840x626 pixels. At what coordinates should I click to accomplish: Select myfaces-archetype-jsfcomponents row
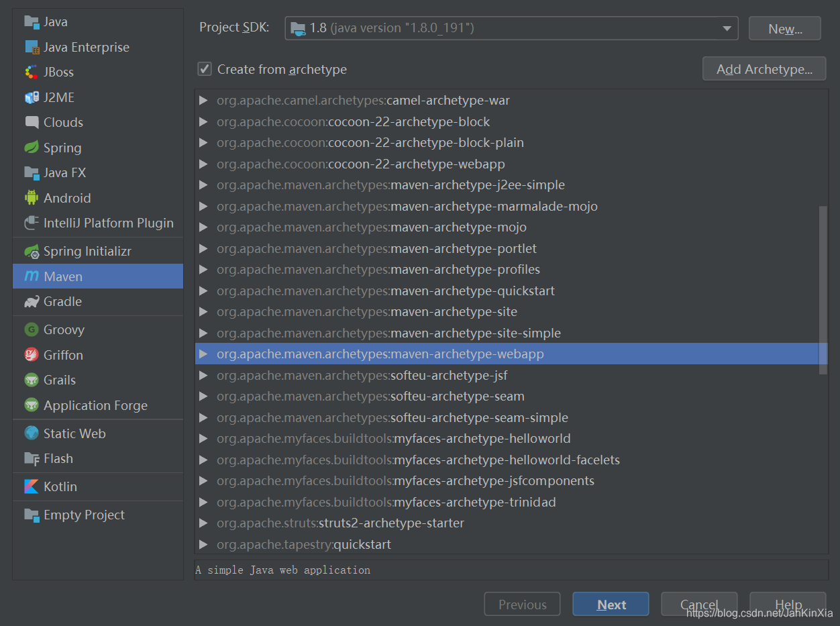coord(511,481)
